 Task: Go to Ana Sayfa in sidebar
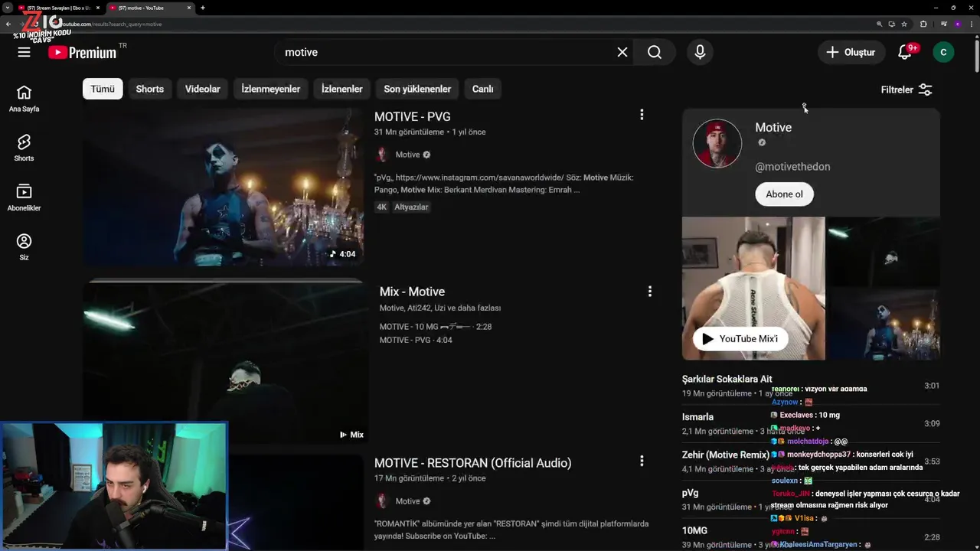click(x=24, y=98)
